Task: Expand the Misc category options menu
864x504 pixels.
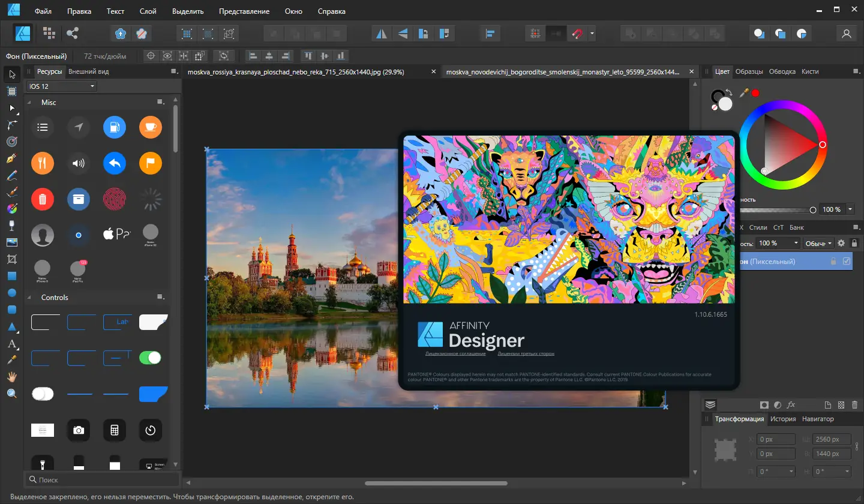Action: click(x=160, y=103)
